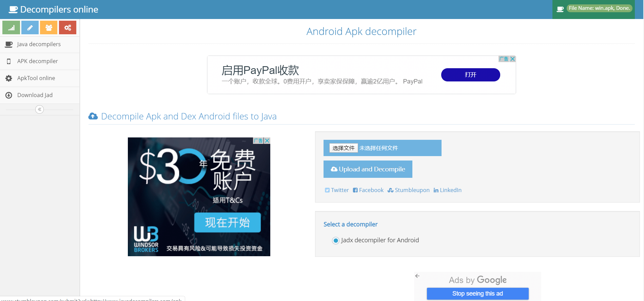Viewport: 644px width, 301px height.
Task: Click the coffee cup logo in header
Action: click(x=13, y=10)
